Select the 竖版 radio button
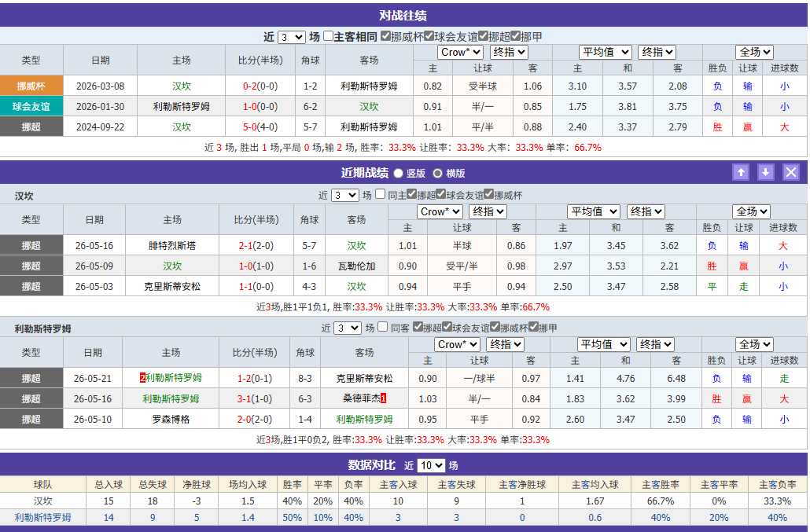This screenshot has width=810, height=532. pos(398,174)
